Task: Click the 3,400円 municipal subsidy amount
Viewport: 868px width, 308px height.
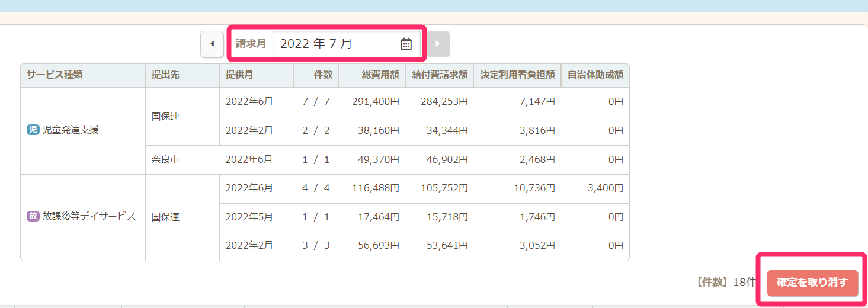Action: click(x=605, y=188)
